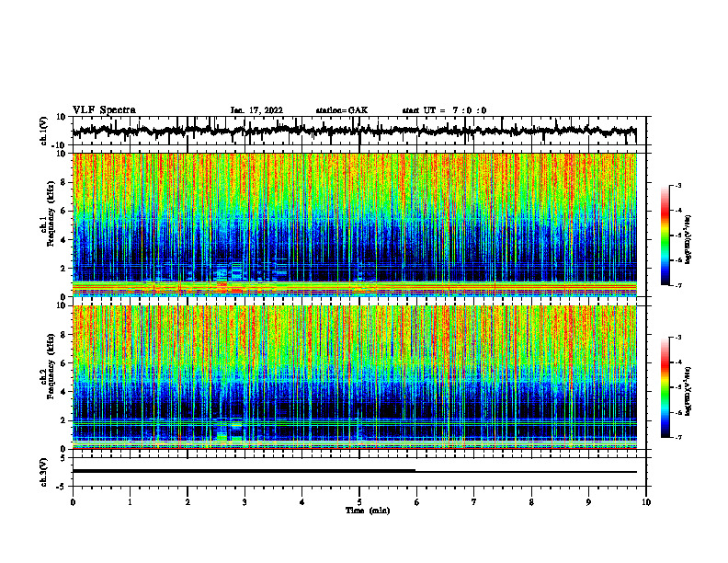This screenshot has width=728, height=563.
Task: Click the "-7" label on lower colorbar
Action: click(678, 437)
